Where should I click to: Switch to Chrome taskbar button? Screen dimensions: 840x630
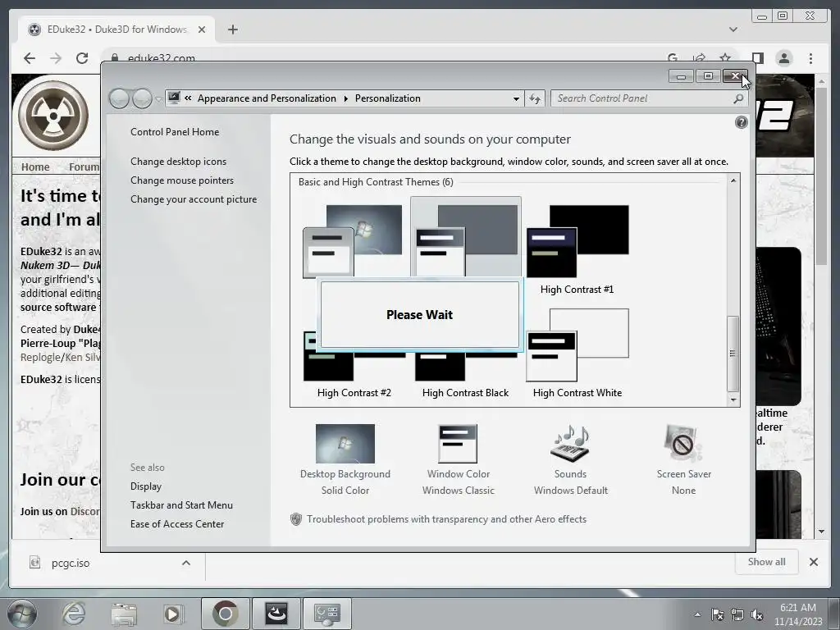coord(225,614)
